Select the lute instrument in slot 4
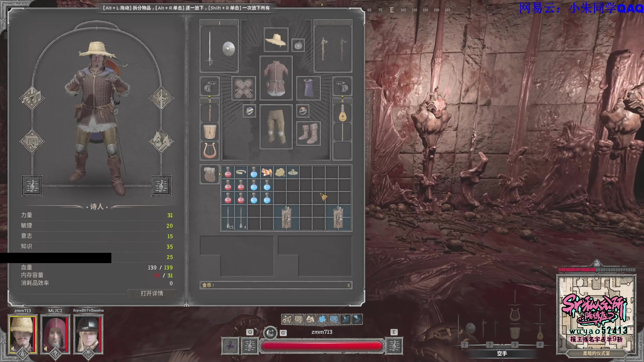Viewport: 644px width, 362px height. pos(342,113)
